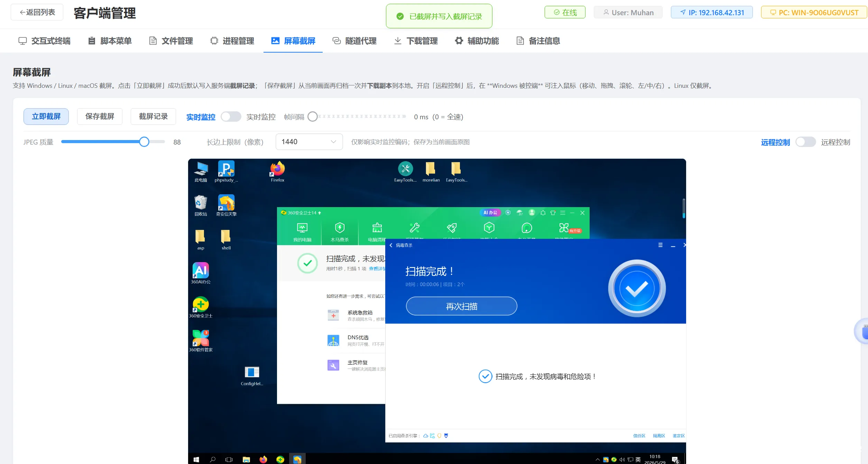
Task: Click the 立即截屏 button
Action: click(x=46, y=117)
